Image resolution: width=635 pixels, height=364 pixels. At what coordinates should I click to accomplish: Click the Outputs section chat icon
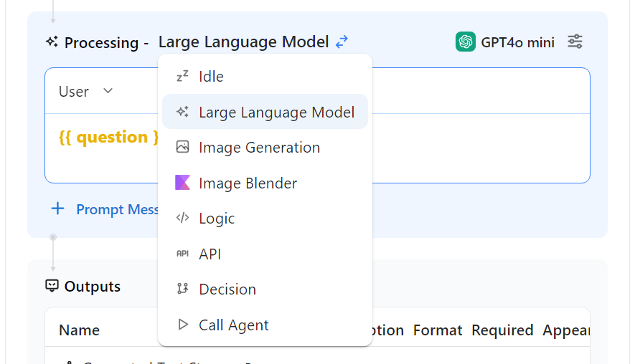52,287
